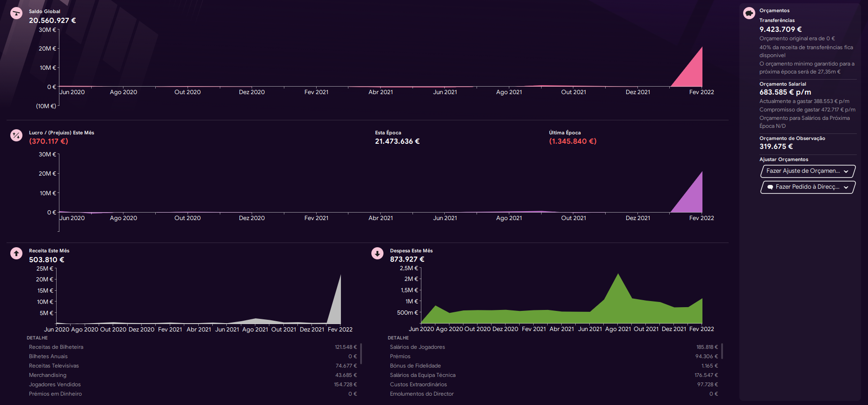Click the Ajustar Orçamentos heading
This screenshot has height=405, width=868.
click(784, 159)
